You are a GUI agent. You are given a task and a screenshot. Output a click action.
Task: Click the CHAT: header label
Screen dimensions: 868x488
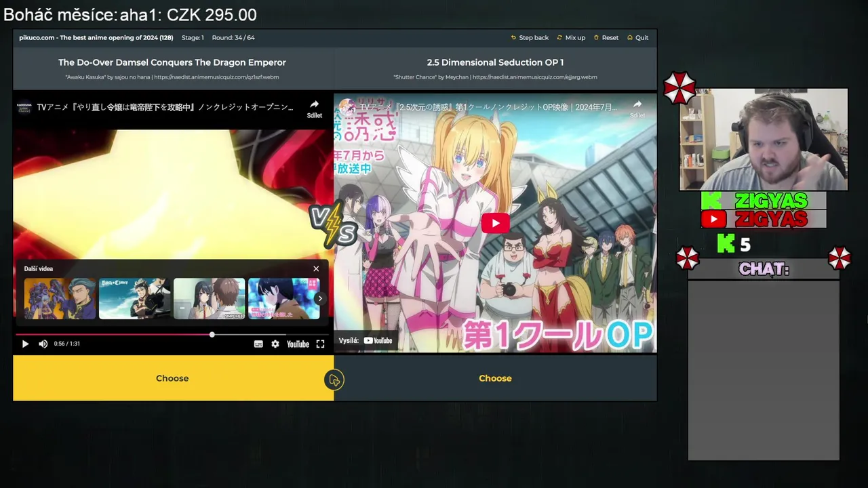click(764, 269)
